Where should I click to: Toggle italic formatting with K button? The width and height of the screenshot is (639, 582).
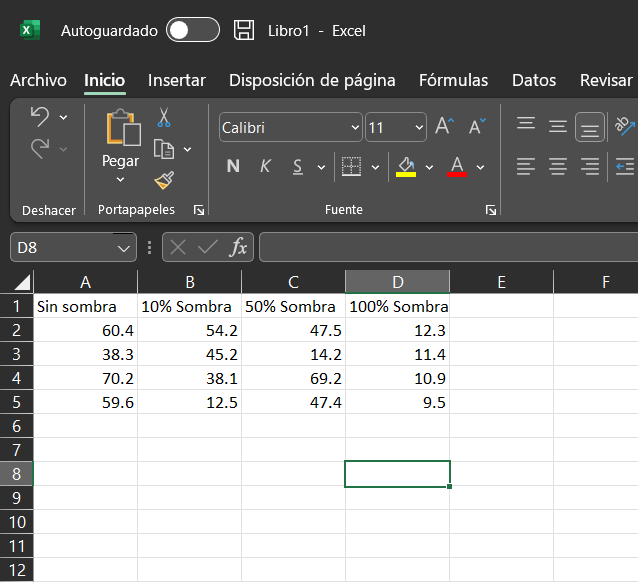(x=265, y=167)
